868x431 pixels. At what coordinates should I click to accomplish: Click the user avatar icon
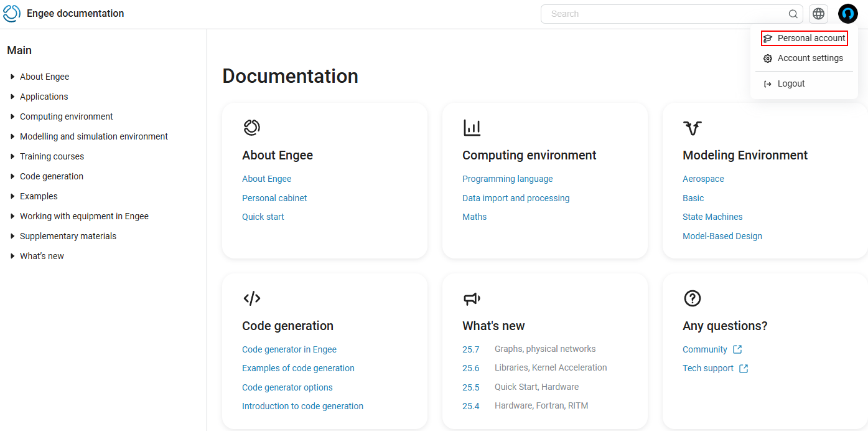pyautogui.click(x=848, y=14)
